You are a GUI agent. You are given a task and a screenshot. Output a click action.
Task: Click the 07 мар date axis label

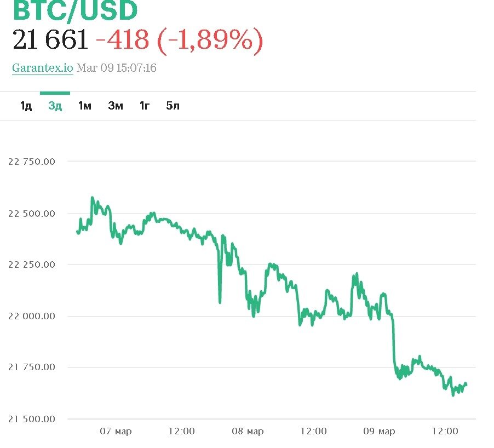click(x=116, y=432)
